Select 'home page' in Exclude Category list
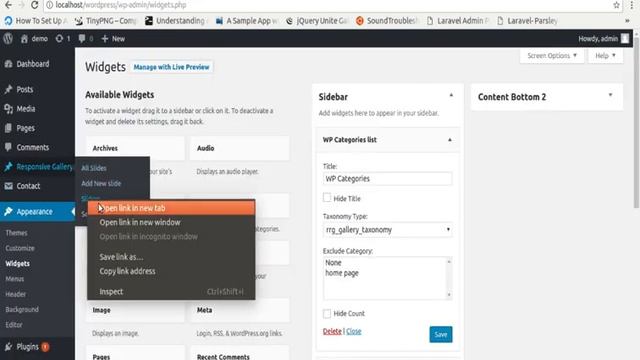 pos(342,273)
